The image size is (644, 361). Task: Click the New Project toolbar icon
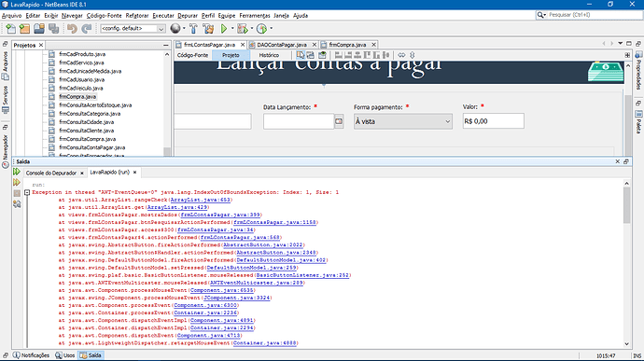click(24, 29)
